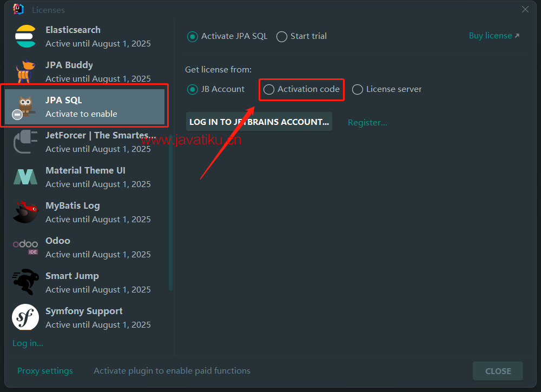Click the Odoo IDE icon

[25, 247]
